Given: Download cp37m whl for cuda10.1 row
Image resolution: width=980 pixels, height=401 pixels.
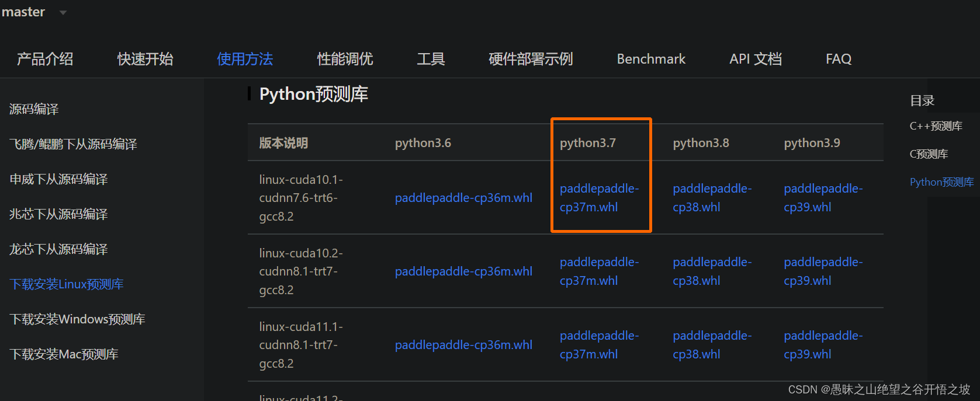Looking at the screenshot, I should pyautogui.click(x=599, y=198).
